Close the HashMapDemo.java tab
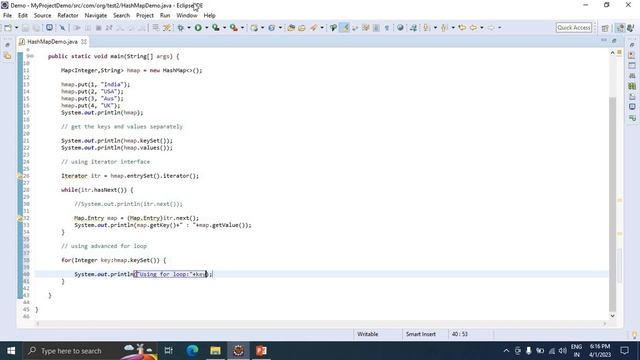The image size is (640, 360). point(84,42)
